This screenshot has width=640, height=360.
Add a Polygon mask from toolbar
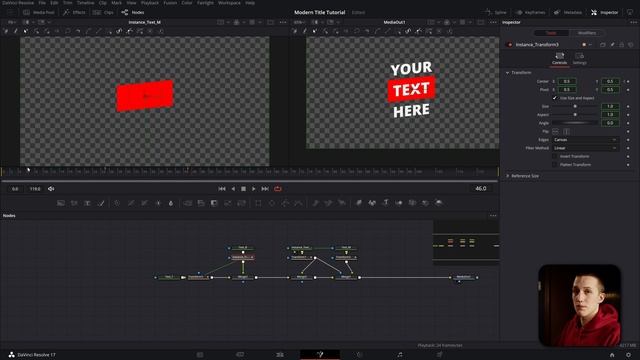point(285,203)
